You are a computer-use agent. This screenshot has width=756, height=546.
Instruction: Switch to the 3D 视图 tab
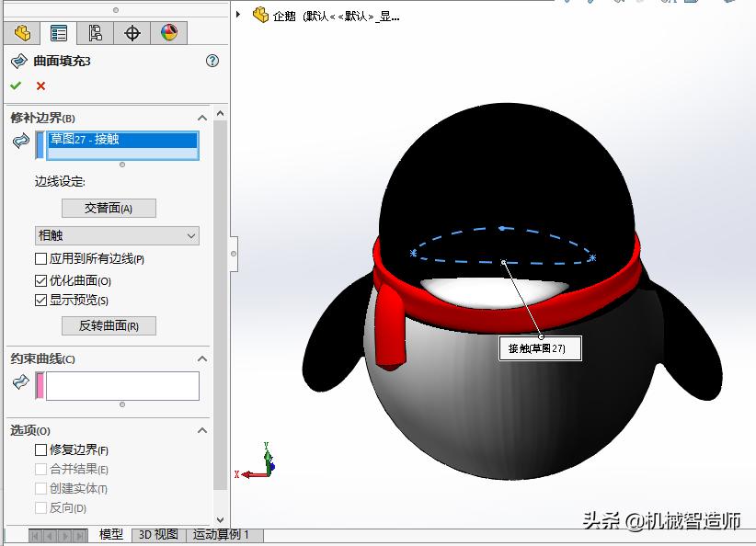tap(158, 534)
